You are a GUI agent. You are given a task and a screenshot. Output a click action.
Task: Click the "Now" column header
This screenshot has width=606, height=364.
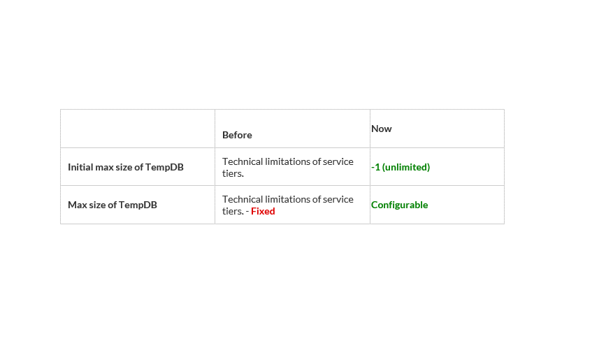click(382, 129)
